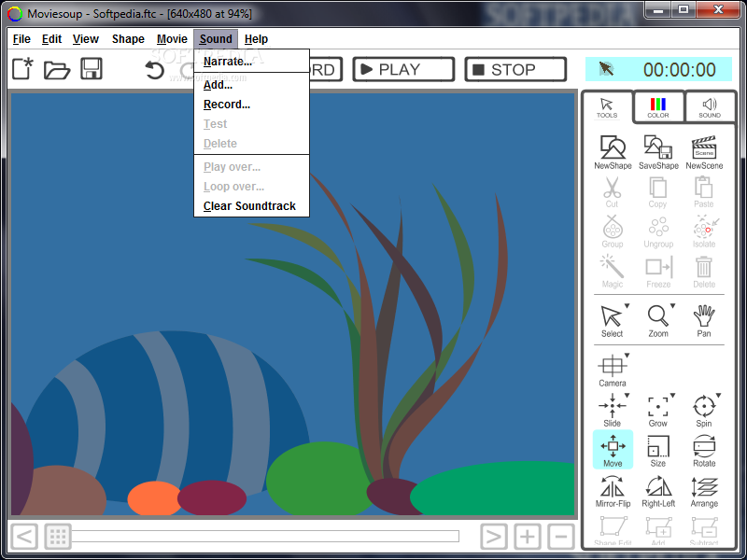
Task: Select the Size tool
Action: pos(658,451)
